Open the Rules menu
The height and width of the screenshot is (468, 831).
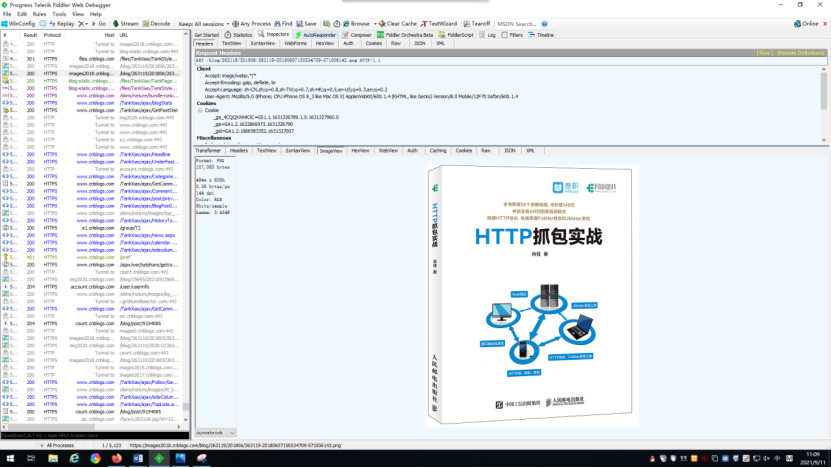[39, 14]
